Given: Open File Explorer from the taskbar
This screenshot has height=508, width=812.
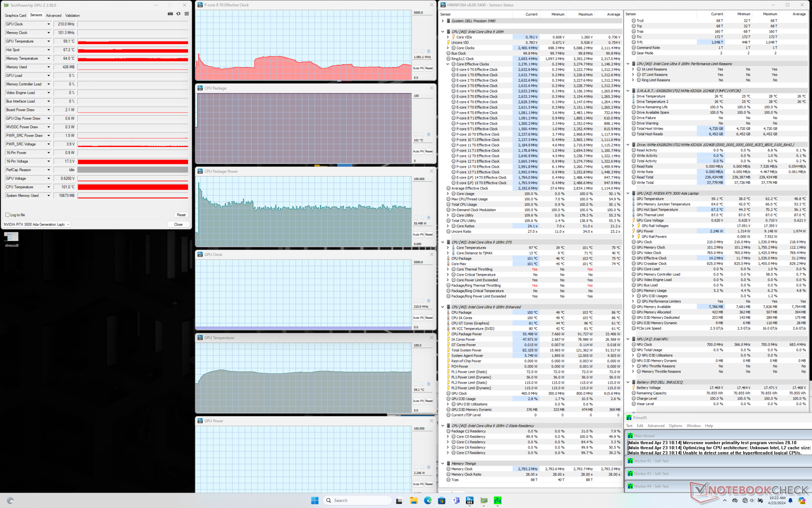Looking at the screenshot, I should pos(414,500).
